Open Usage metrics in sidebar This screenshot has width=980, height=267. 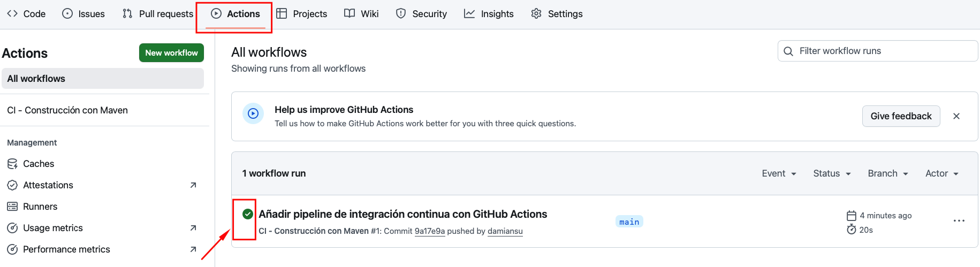click(x=53, y=228)
